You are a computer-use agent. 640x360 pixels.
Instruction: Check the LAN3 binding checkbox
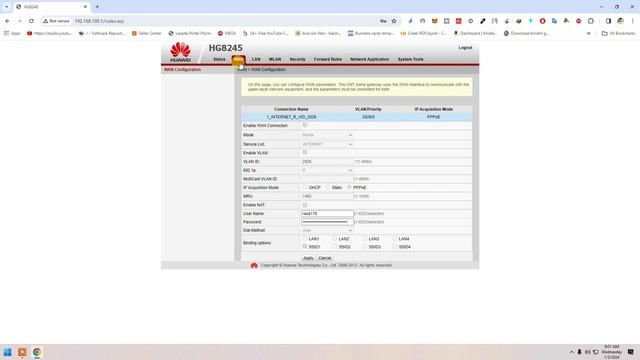point(364,238)
